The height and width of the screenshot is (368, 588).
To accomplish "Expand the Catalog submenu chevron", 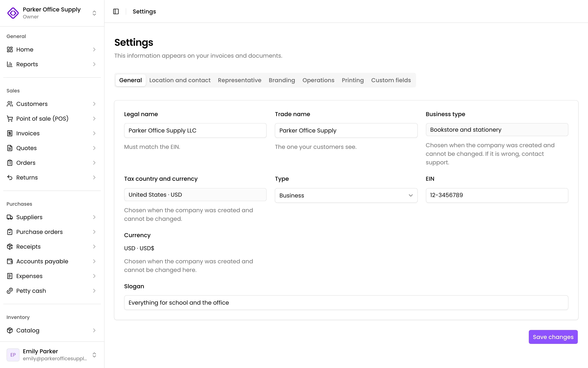I will pyautogui.click(x=94, y=330).
